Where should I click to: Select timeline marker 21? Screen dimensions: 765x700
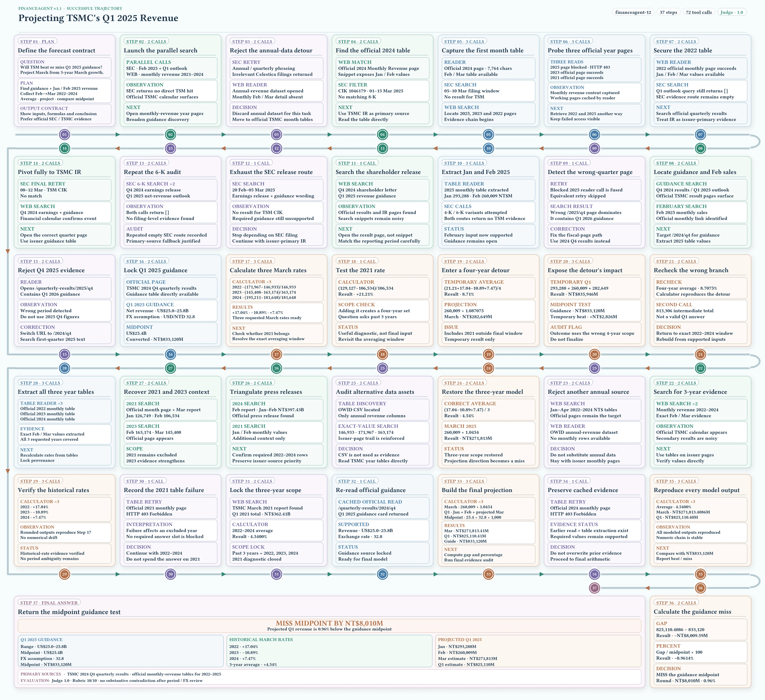pos(700,354)
